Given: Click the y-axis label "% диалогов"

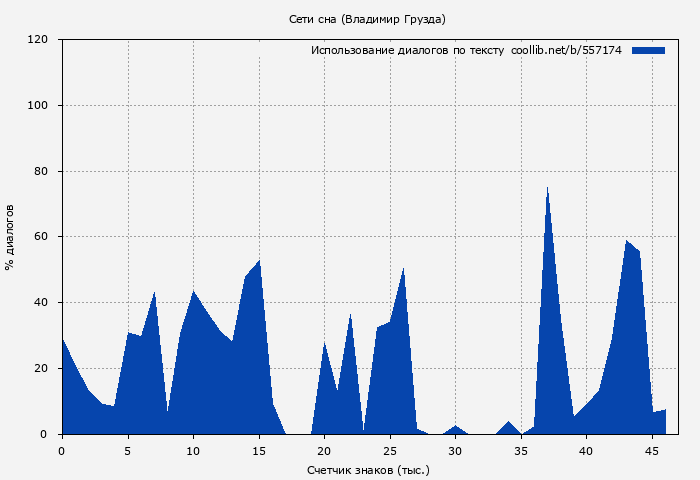Looking at the screenshot, I should 10,237.
